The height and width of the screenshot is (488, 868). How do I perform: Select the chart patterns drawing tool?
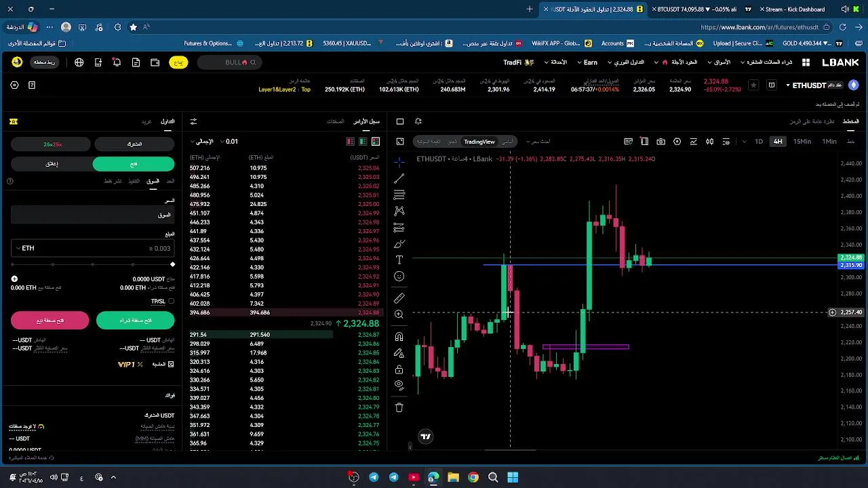click(399, 211)
